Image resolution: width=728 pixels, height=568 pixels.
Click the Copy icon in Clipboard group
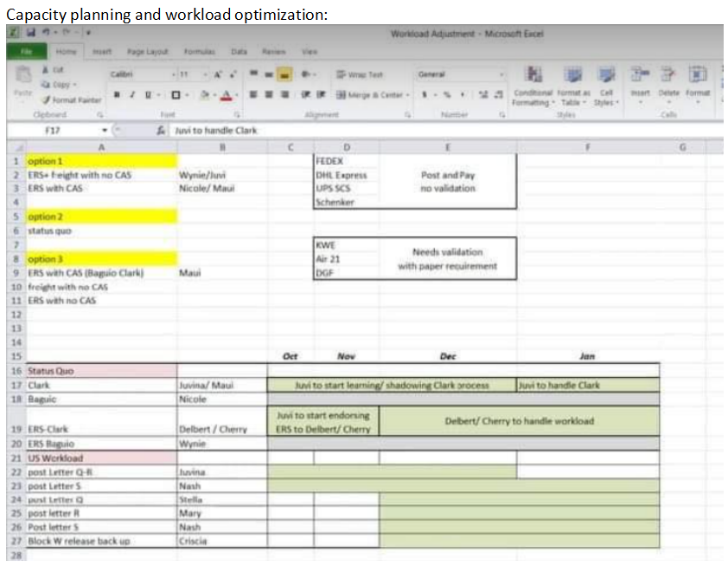click(x=46, y=85)
